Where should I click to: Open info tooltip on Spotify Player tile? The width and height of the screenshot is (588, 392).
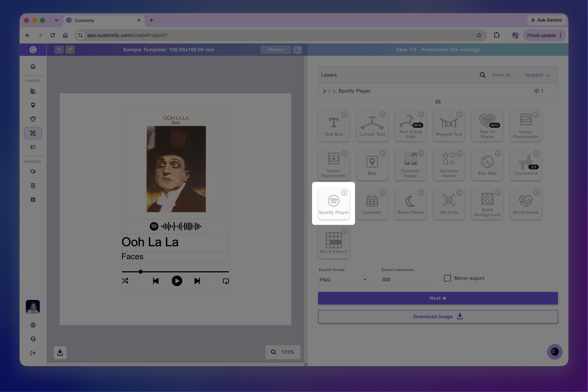344,193
